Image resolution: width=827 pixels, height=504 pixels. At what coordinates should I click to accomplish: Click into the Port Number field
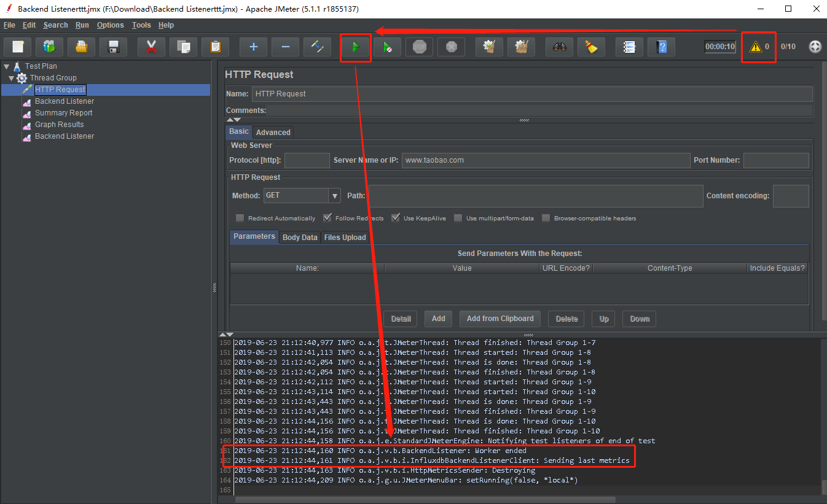pyautogui.click(x=776, y=160)
